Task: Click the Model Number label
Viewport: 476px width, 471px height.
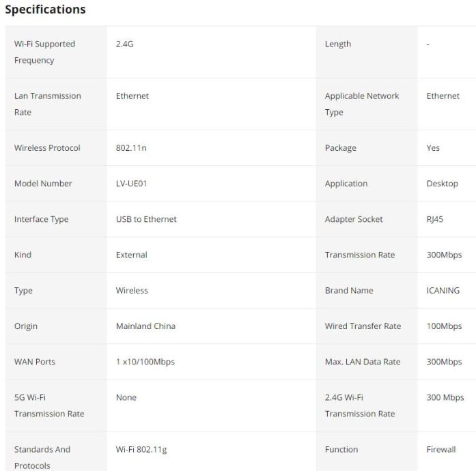Action: [43, 184]
